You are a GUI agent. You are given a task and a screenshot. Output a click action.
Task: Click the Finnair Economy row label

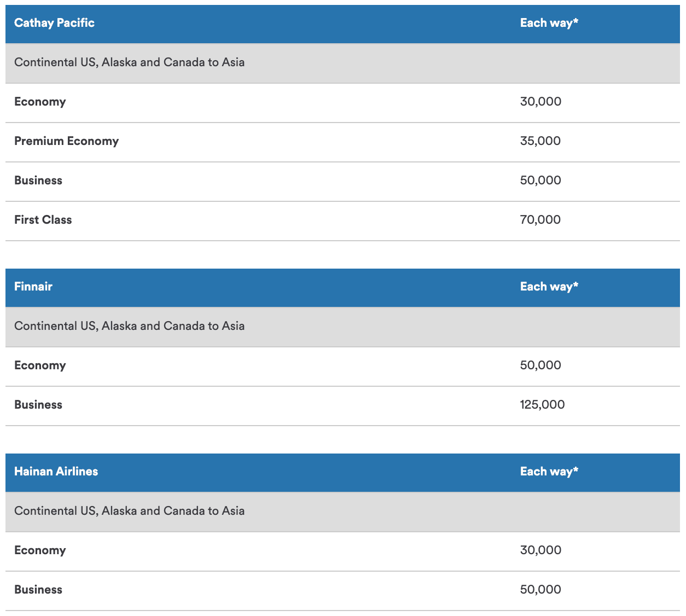click(x=40, y=365)
